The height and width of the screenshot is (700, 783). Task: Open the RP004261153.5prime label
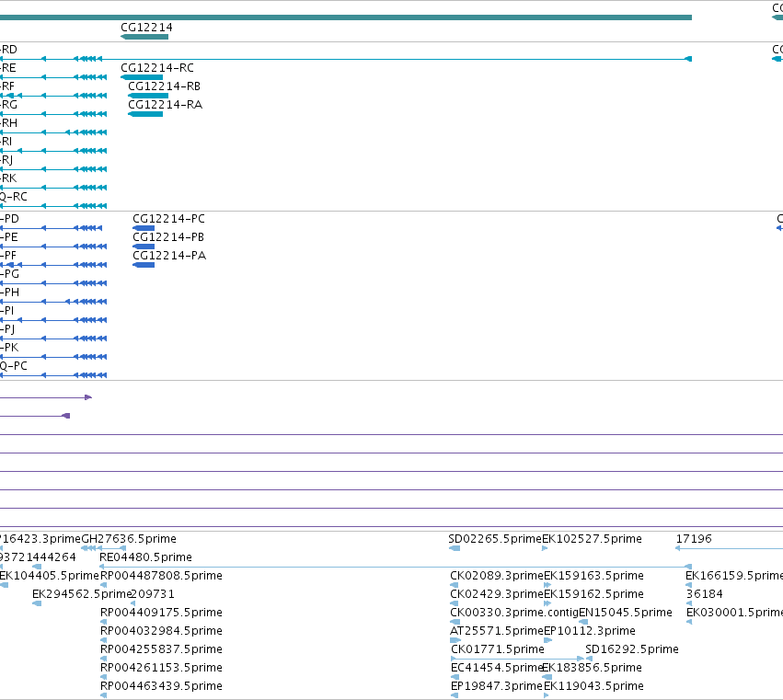pyautogui.click(x=161, y=668)
